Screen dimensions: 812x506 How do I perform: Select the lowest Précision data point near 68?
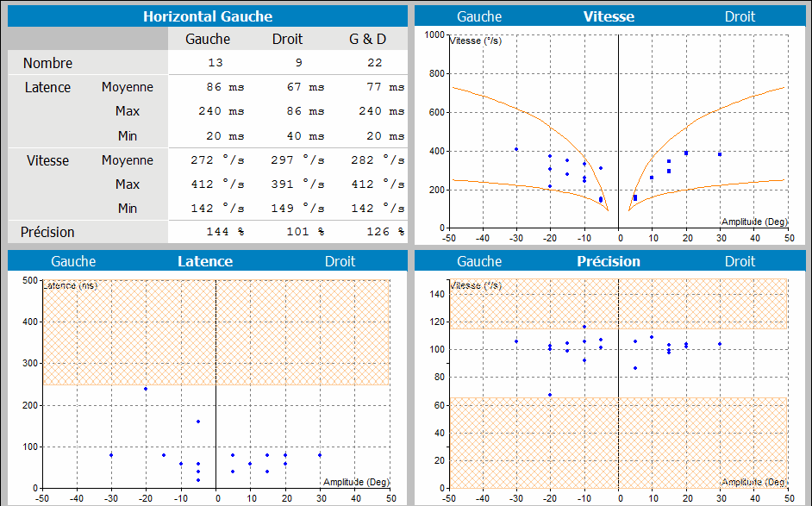tap(550, 395)
